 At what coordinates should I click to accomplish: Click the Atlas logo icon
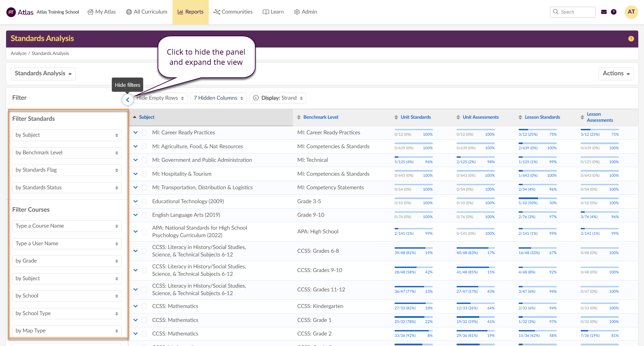click(x=11, y=12)
